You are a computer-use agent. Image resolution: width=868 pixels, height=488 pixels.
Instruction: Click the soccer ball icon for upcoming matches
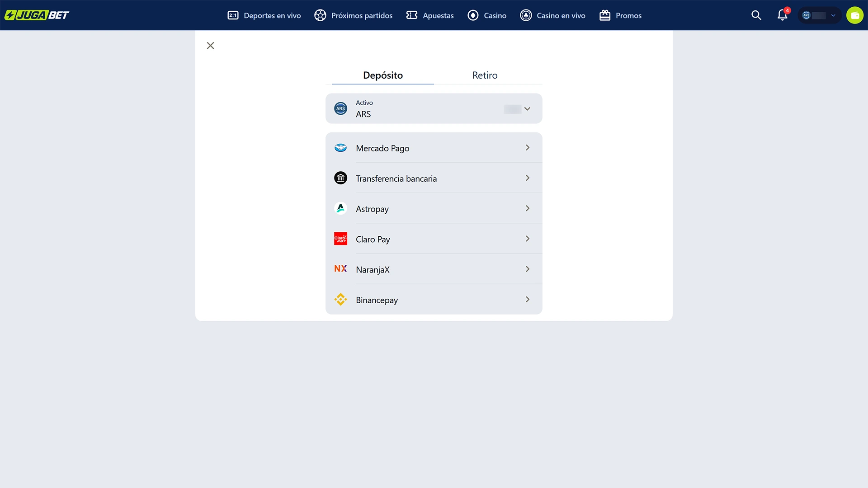320,15
